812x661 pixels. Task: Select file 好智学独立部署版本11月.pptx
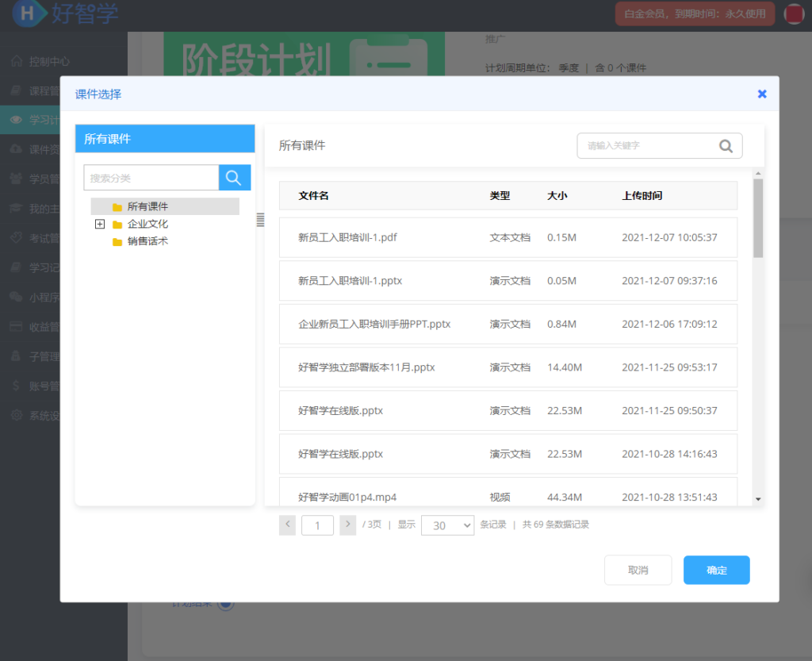coord(508,367)
